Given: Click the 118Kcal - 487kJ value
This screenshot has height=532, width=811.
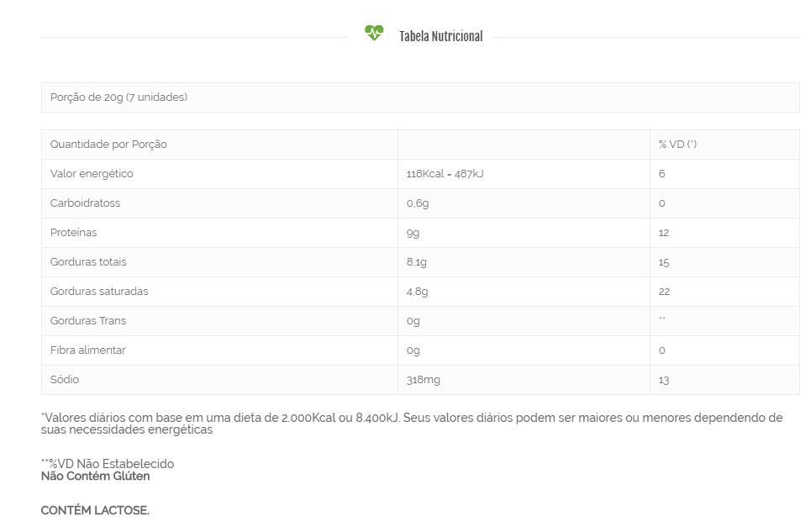Looking at the screenshot, I should [445, 174].
